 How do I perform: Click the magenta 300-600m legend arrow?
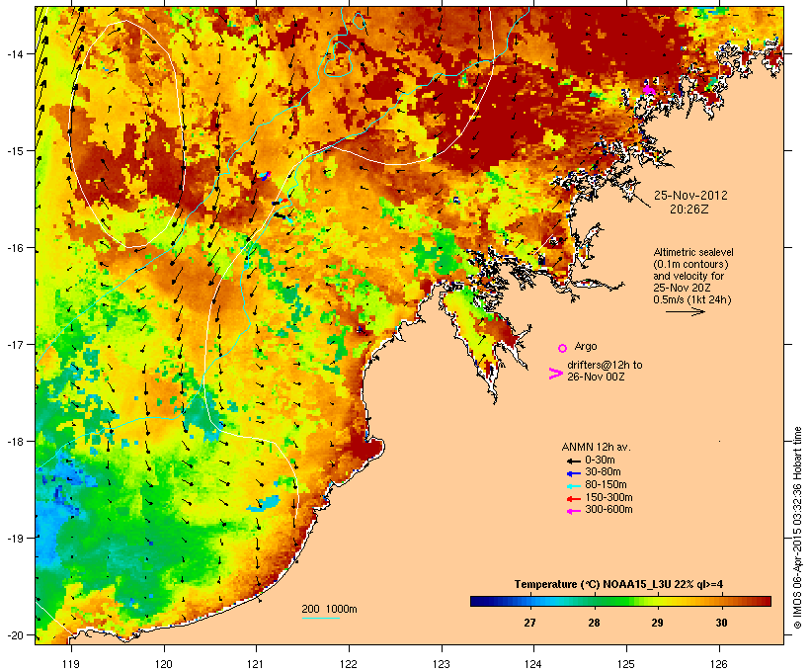click(x=573, y=511)
